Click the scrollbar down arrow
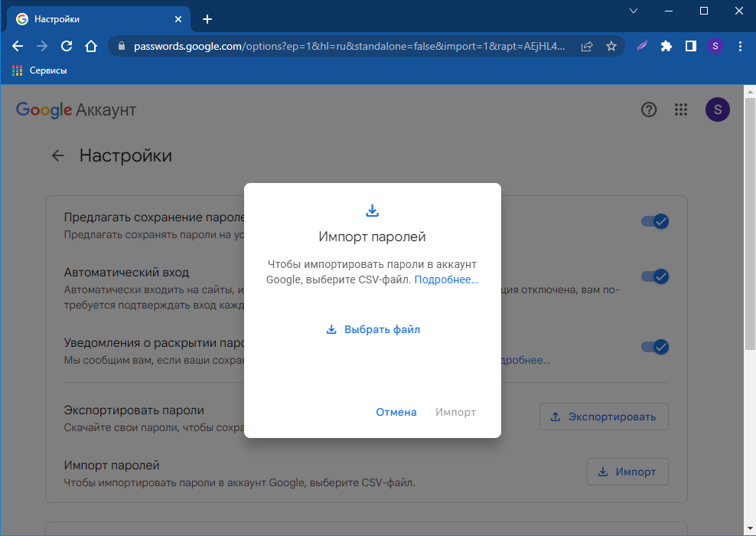Viewport: 756px width, 536px height. (750, 530)
